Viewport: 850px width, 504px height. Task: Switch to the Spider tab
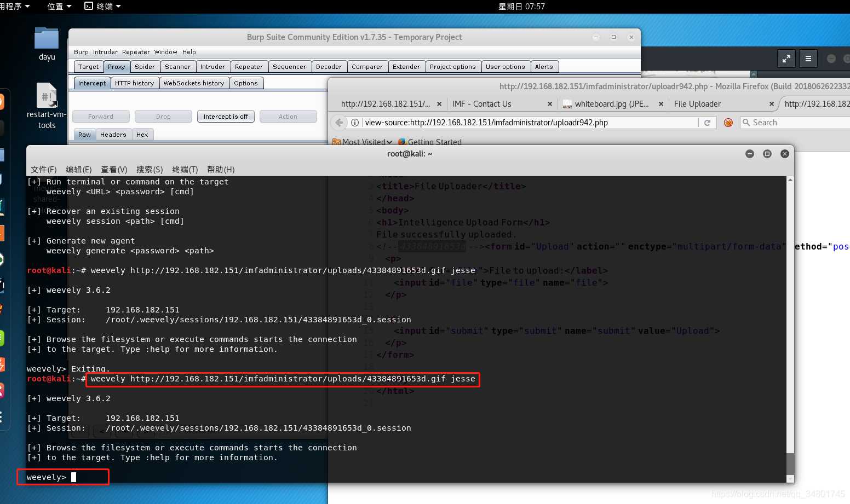coord(145,67)
